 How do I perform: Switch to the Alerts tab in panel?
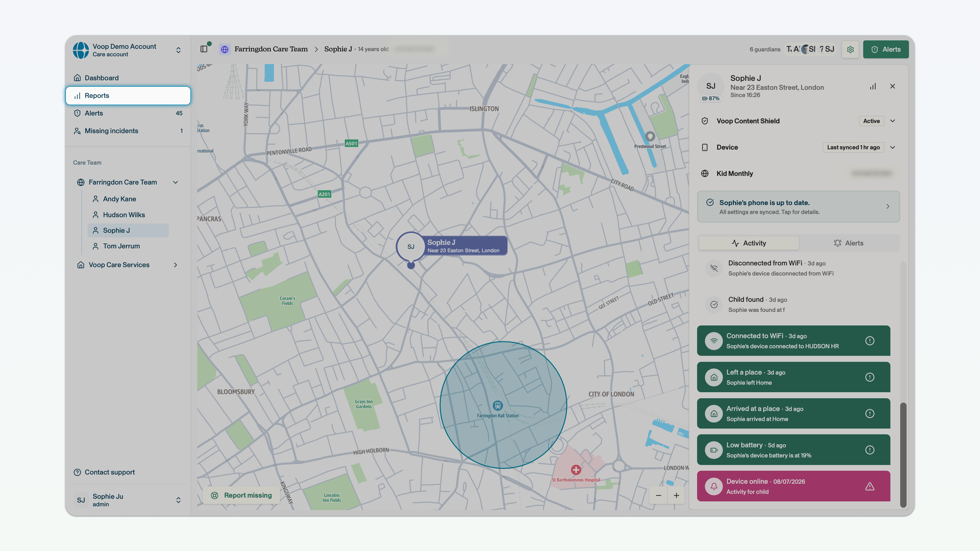(x=848, y=243)
